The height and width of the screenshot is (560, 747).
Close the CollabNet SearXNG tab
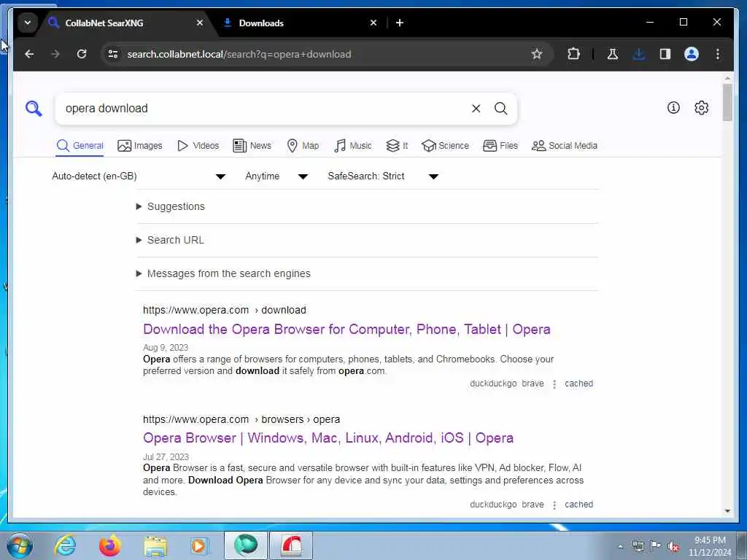(200, 23)
